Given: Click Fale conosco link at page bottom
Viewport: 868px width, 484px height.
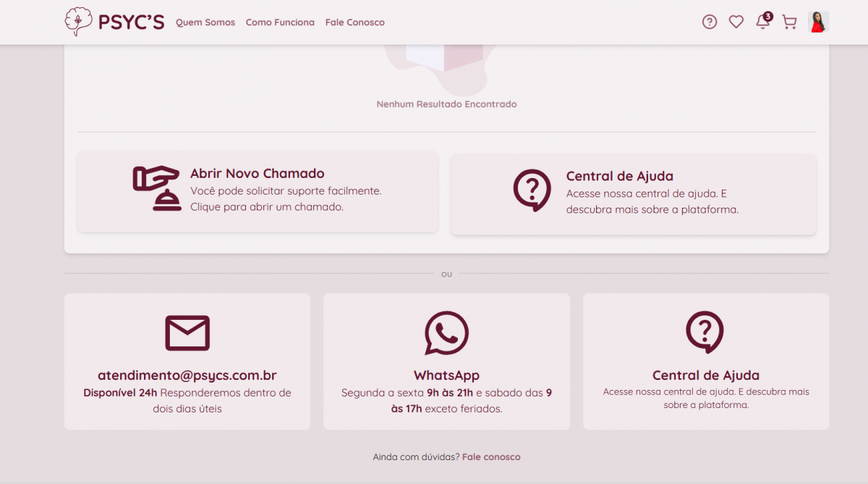Looking at the screenshot, I should click(491, 457).
